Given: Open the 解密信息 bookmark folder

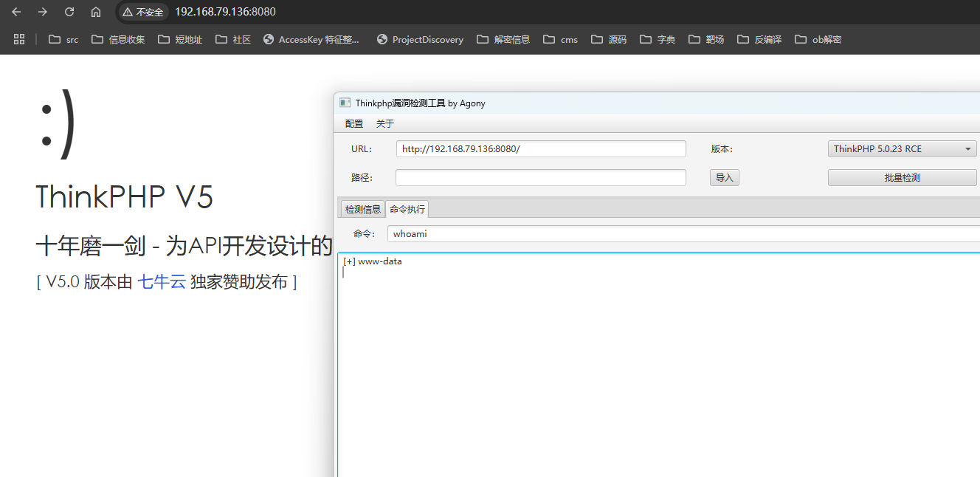Looking at the screenshot, I should pos(503,39).
